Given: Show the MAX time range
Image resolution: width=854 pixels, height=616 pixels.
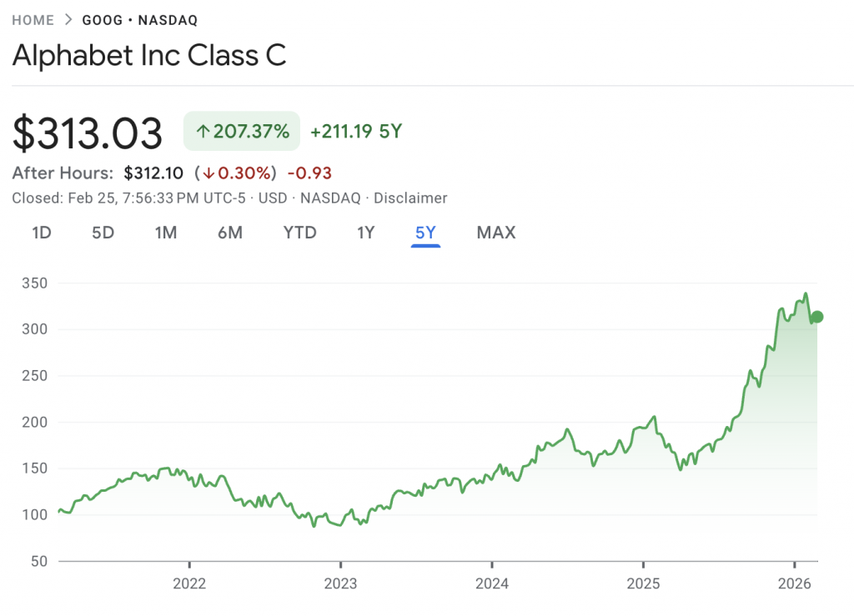Looking at the screenshot, I should pos(496,233).
